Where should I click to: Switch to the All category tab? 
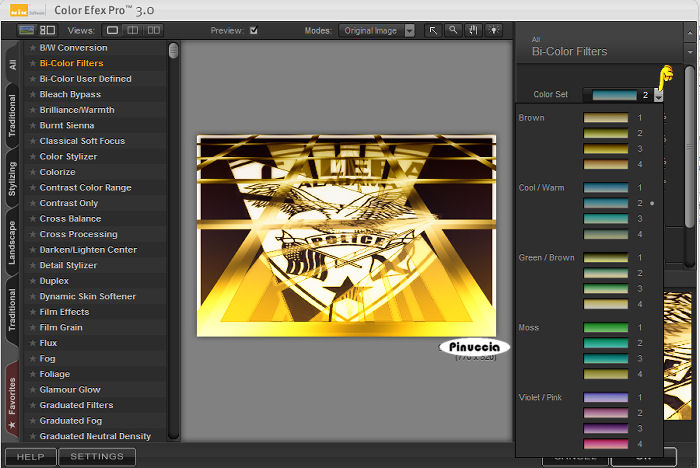pos(12,64)
